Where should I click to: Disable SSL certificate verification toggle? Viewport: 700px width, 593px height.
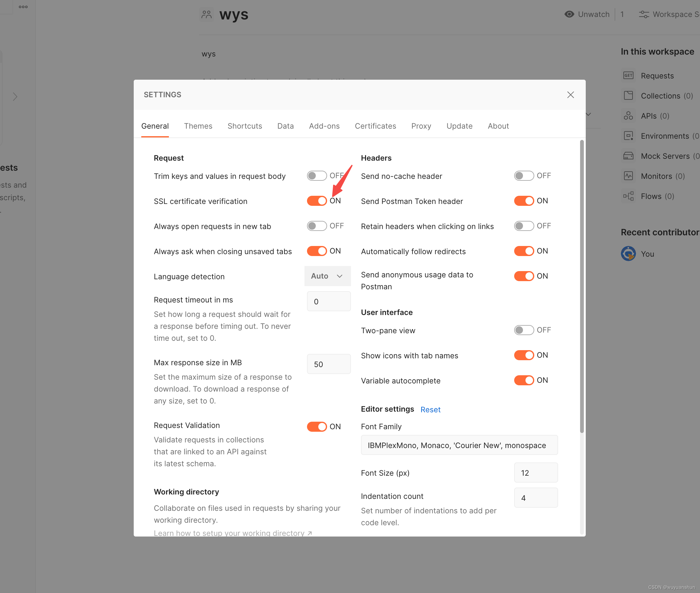[x=316, y=201]
